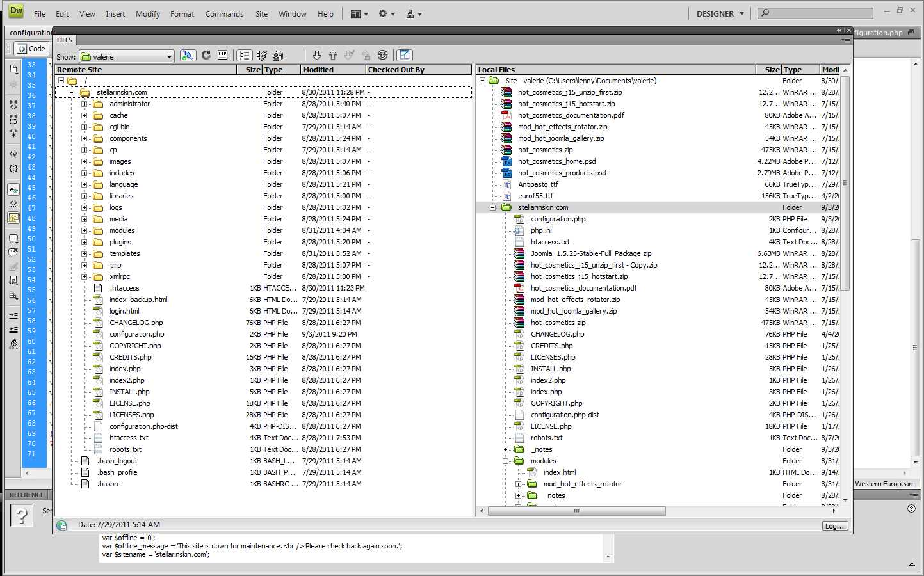Toggle Line Numbers in coding toolbar

coord(13,189)
